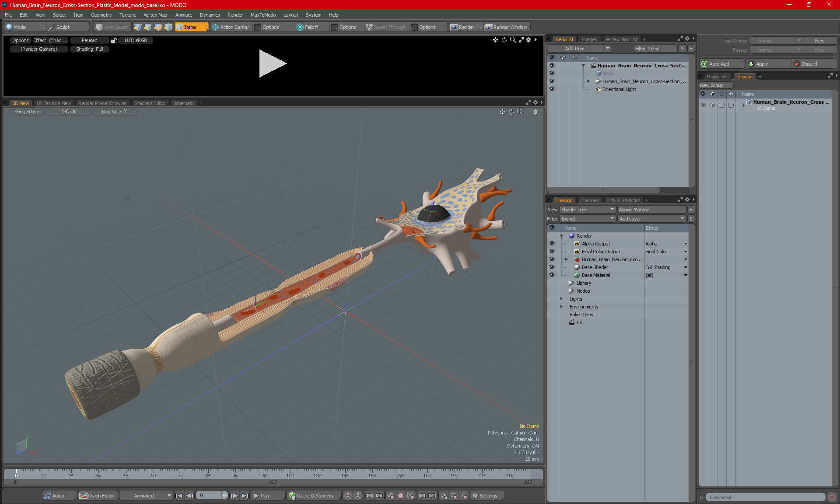Switch to the Schematic tab
This screenshot has width=840, height=504.
tap(184, 103)
